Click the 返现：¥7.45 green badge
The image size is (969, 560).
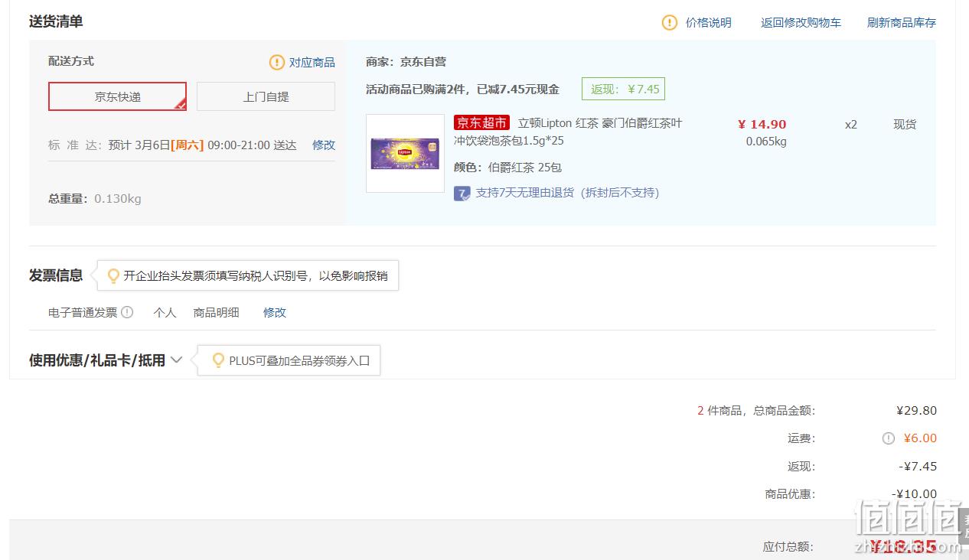pyautogui.click(x=623, y=89)
